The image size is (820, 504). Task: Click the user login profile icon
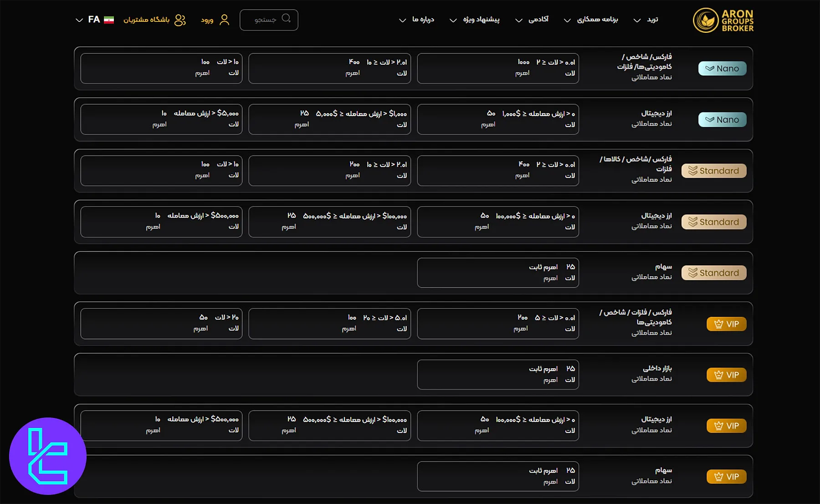[224, 20]
